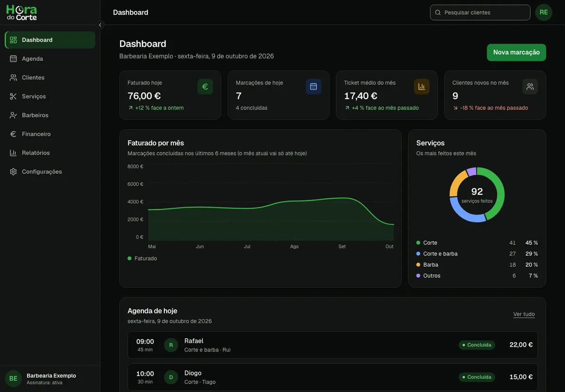Click the 29 % value for Corte e barba
565x392 pixels.
click(x=532, y=254)
